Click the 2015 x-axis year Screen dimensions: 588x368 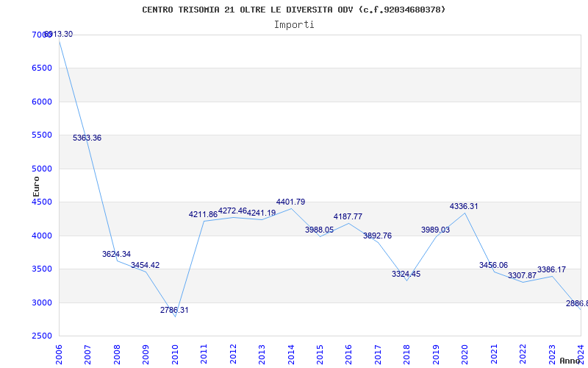pyautogui.click(x=320, y=355)
